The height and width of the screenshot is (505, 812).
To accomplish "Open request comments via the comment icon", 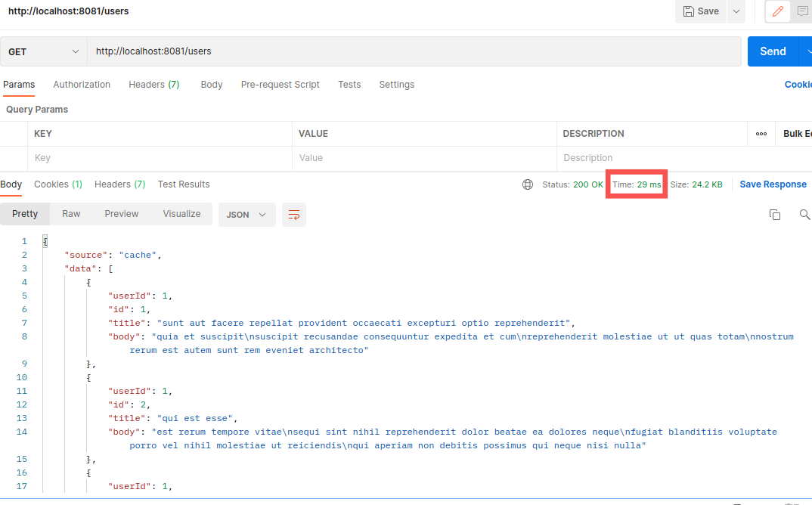I will click(803, 11).
